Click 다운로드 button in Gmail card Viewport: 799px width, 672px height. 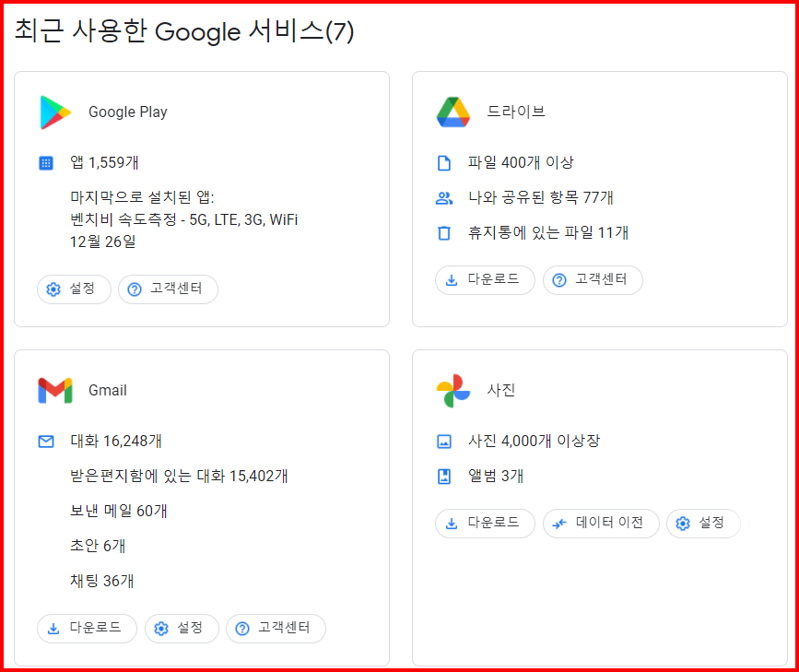pyautogui.click(x=88, y=628)
